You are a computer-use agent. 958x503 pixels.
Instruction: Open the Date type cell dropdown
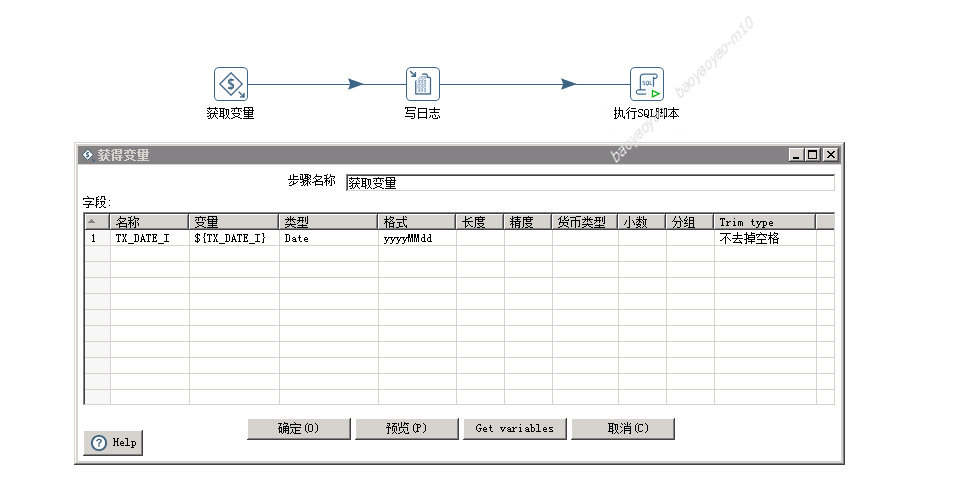pos(328,239)
